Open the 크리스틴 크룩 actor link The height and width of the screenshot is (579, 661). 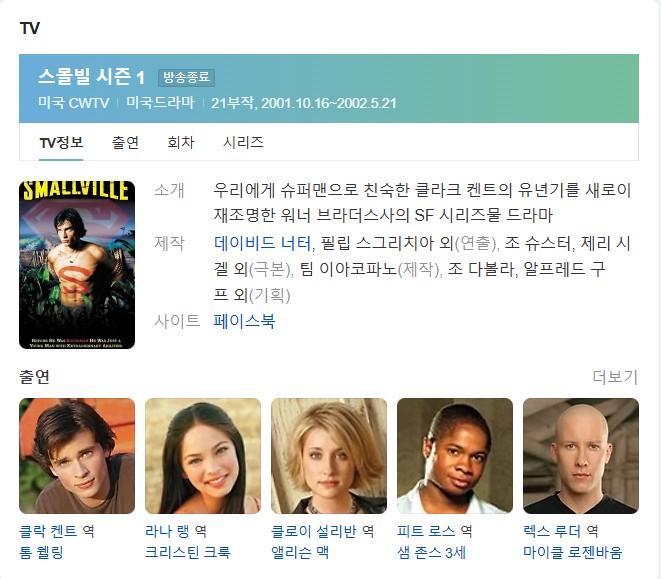(x=188, y=552)
